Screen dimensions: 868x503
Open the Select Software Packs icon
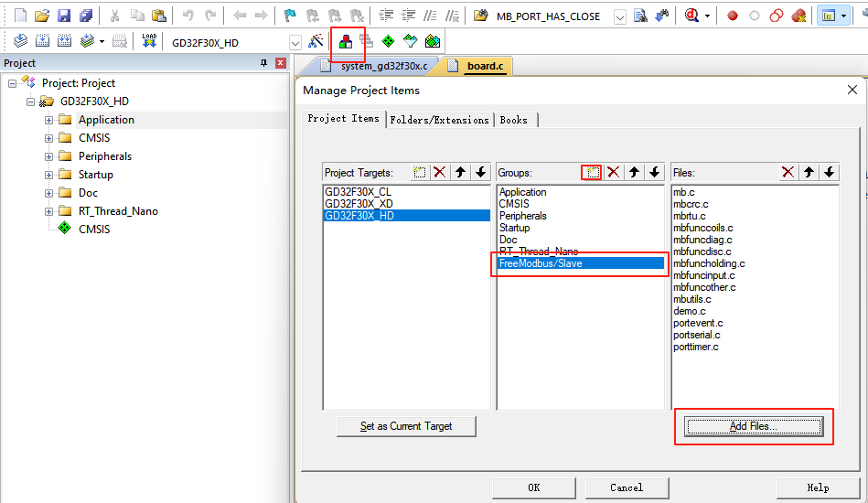tap(410, 41)
